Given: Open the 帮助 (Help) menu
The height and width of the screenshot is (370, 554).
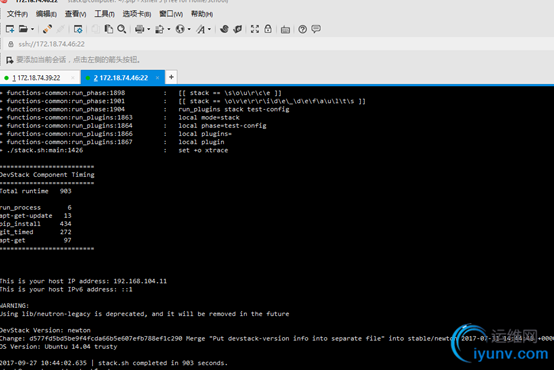Looking at the screenshot, I should click(202, 14).
